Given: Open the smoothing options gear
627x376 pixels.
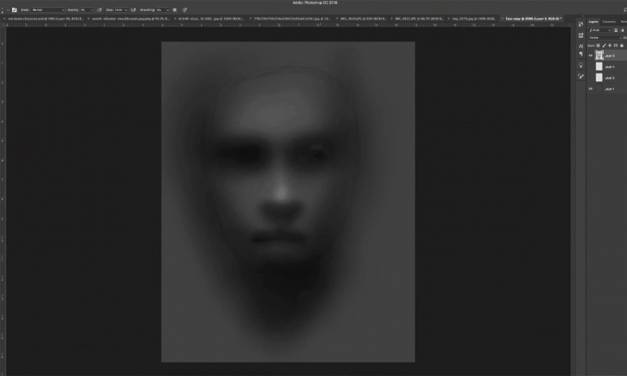Looking at the screenshot, I should tap(175, 10).
